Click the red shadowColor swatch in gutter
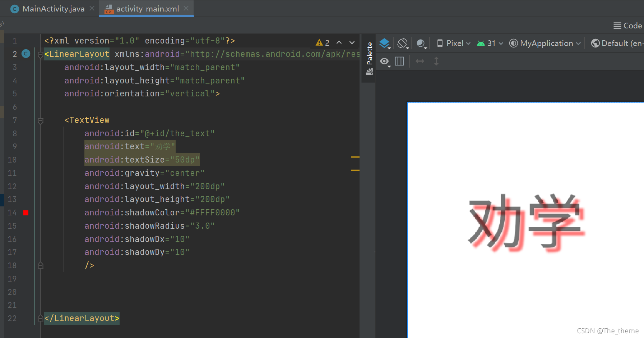 coord(26,213)
